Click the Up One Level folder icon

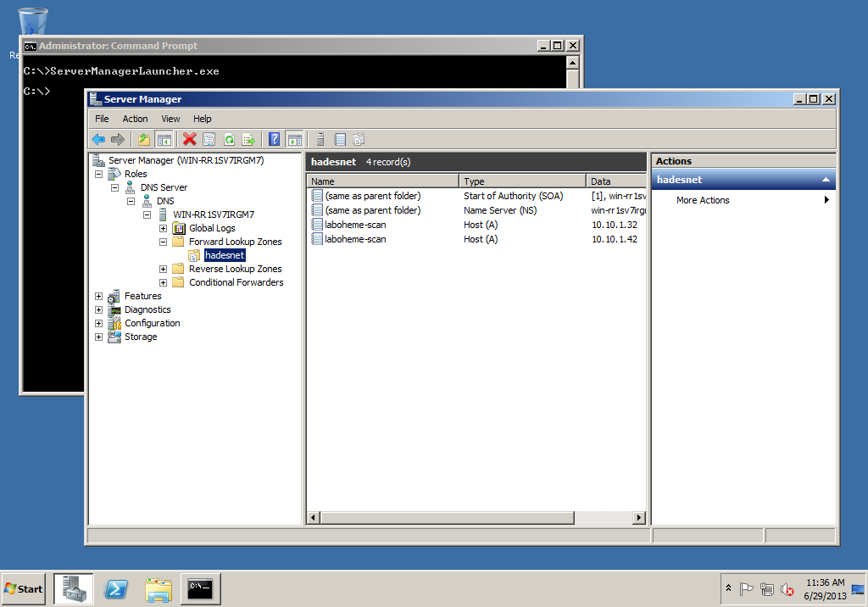tap(144, 140)
